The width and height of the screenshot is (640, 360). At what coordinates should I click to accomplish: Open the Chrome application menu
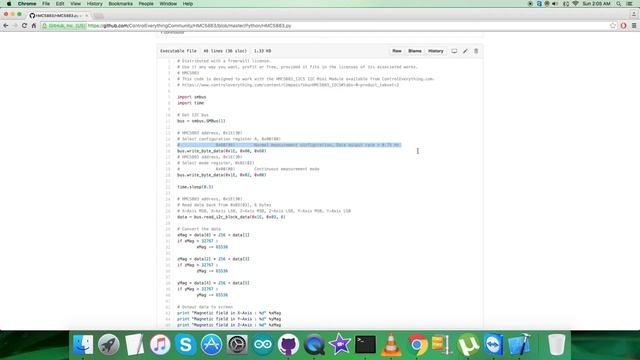pos(27,4)
